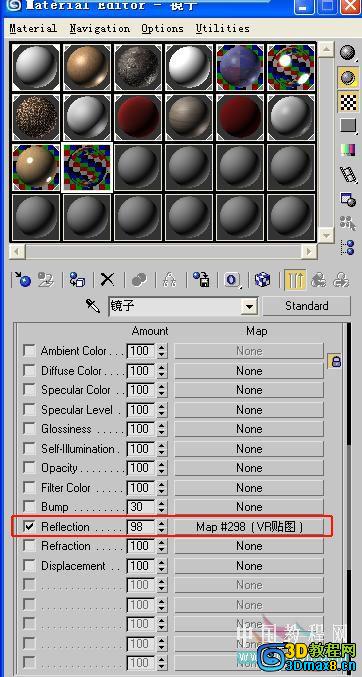Image resolution: width=362 pixels, height=677 pixels.
Task: Enable the Specular Color map checkbox
Action: pyautogui.click(x=29, y=390)
